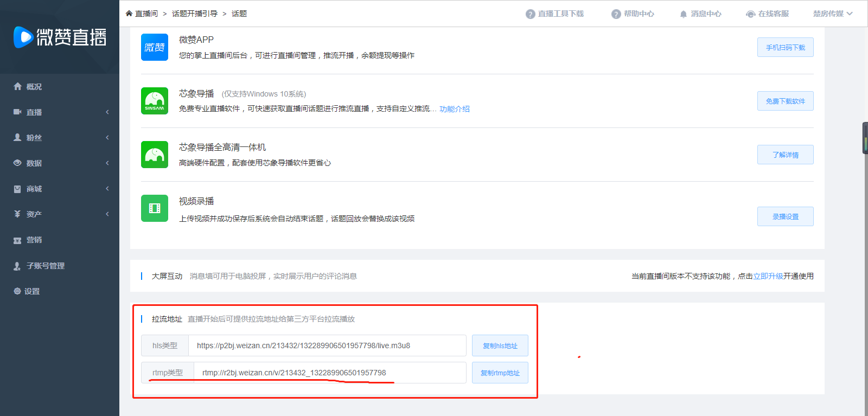Expand the 商城 sidebar submenu arrow
The width and height of the screenshot is (868, 416).
(107, 188)
